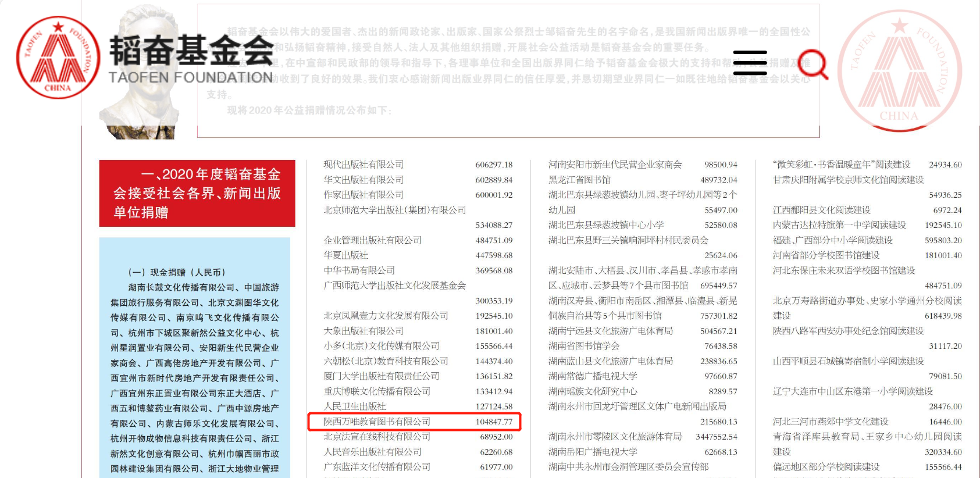Image resolution: width=980 pixels, height=478 pixels.
Task: Select 陕西八路军西安办事处纪念馆阅读建设
Action: [849, 331]
